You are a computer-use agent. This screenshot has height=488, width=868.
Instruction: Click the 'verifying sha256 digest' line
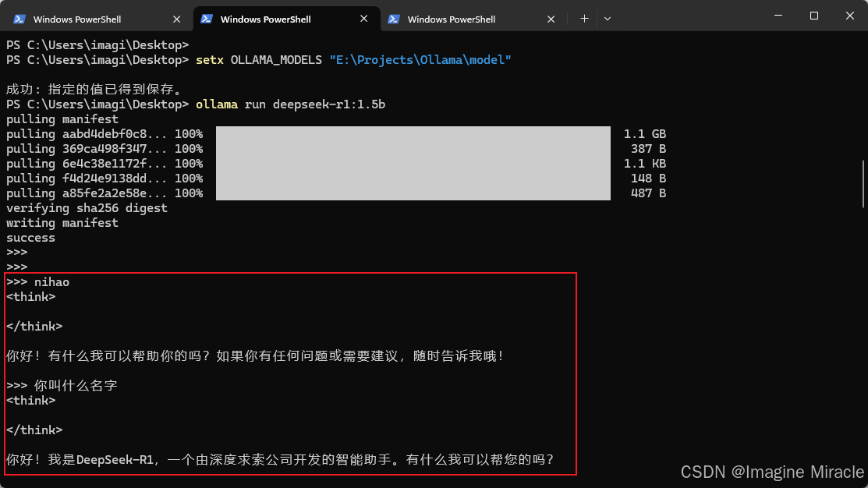(x=87, y=209)
